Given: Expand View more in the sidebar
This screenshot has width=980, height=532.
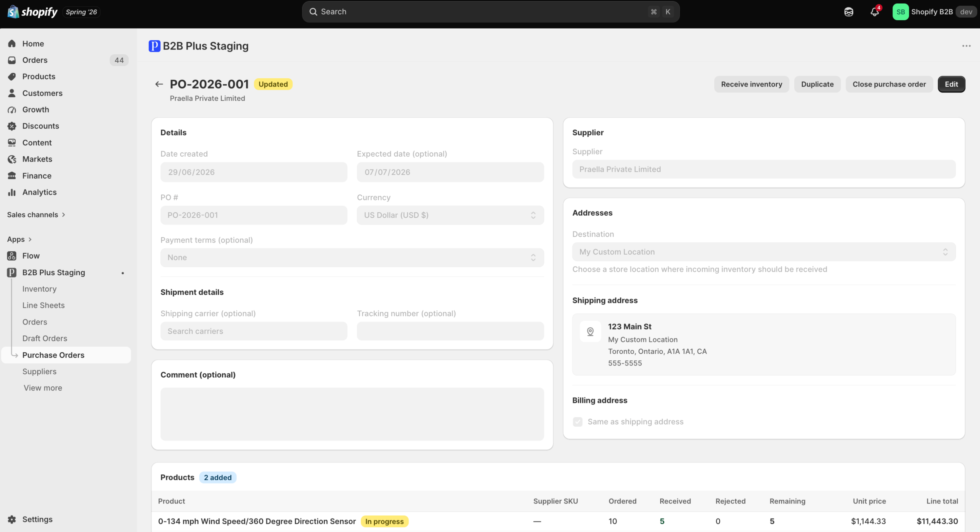Looking at the screenshot, I should coord(43,388).
